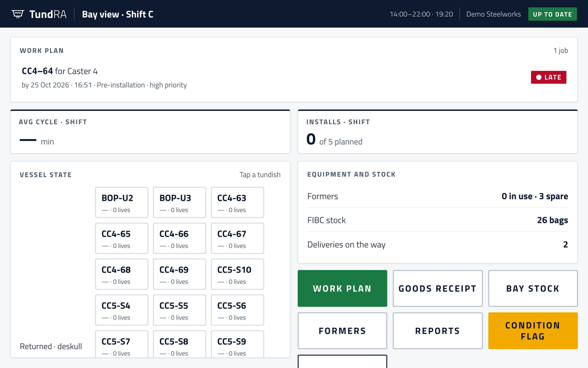
Task: Click the Bay view · Shift C title
Action: tap(118, 14)
